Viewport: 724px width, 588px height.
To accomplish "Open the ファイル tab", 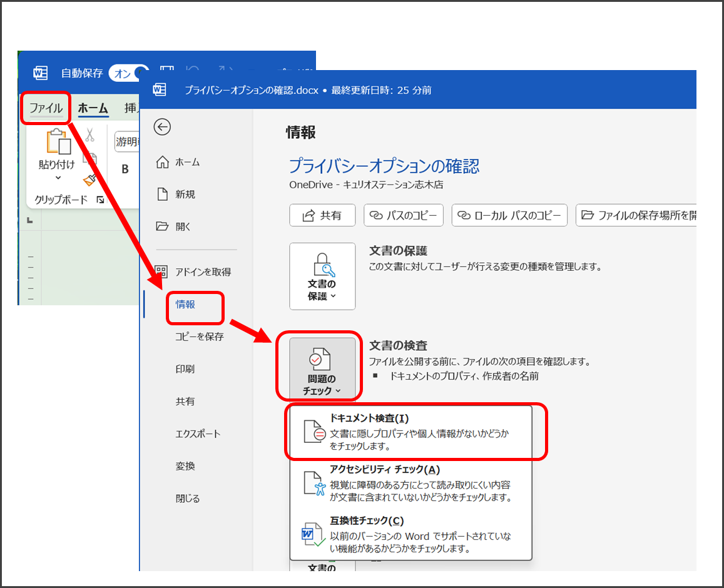I will tap(46, 108).
